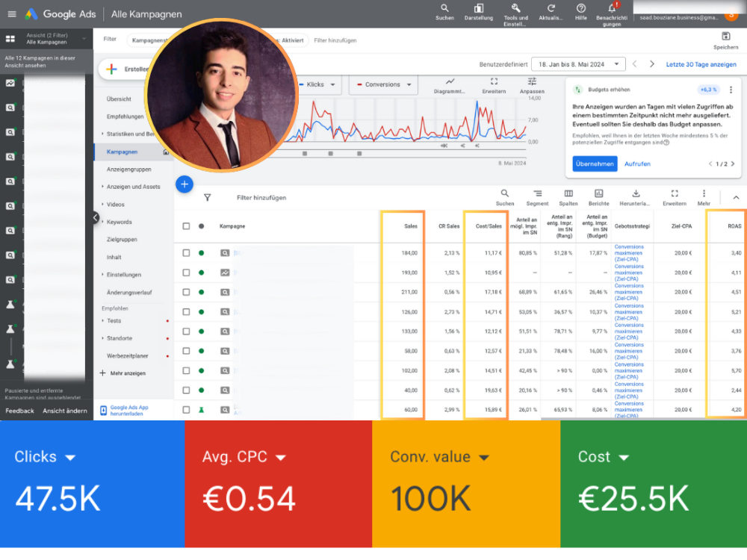The height and width of the screenshot is (560, 747).
Task: Check the campaign row with 133,00 sales
Action: click(186, 331)
